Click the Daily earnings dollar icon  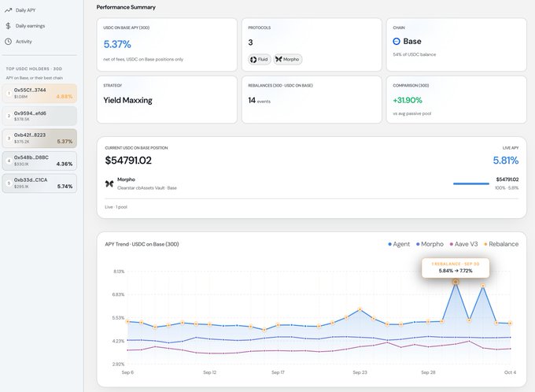8,26
